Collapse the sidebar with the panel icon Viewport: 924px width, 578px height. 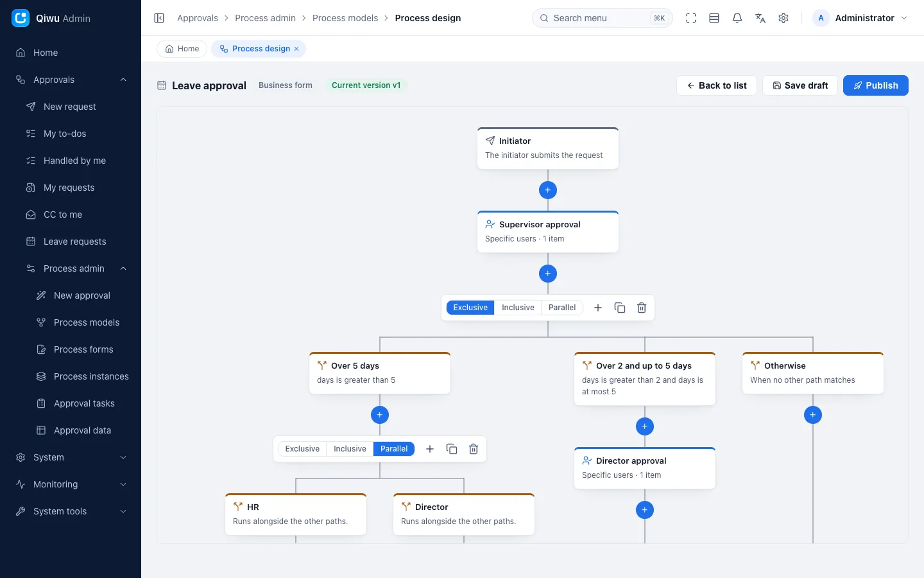click(159, 18)
